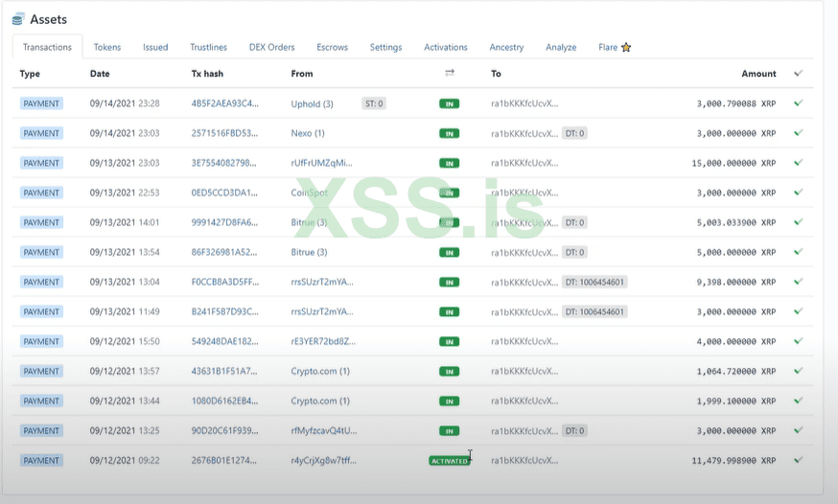Open the Trustlines tab
The width and height of the screenshot is (838, 504).
coord(208,47)
